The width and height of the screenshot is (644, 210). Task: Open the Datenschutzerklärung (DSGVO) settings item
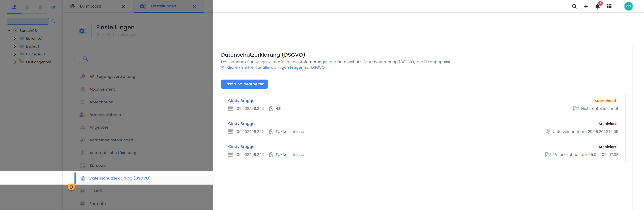tap(120, 178)
